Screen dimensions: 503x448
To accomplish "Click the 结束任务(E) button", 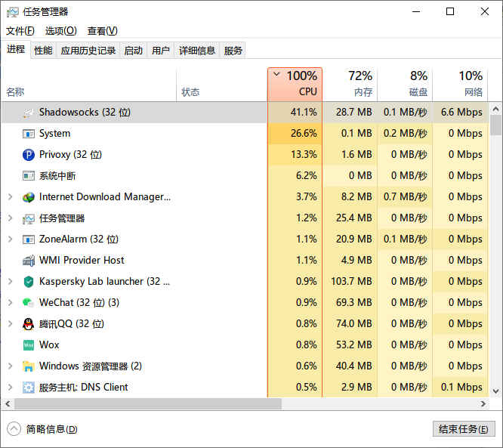I will (464, 429).
